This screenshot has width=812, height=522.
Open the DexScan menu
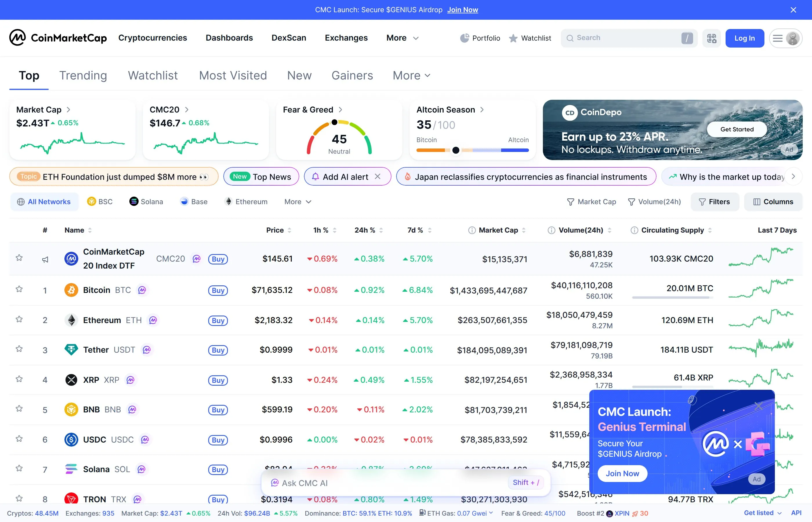click(289, 38)
